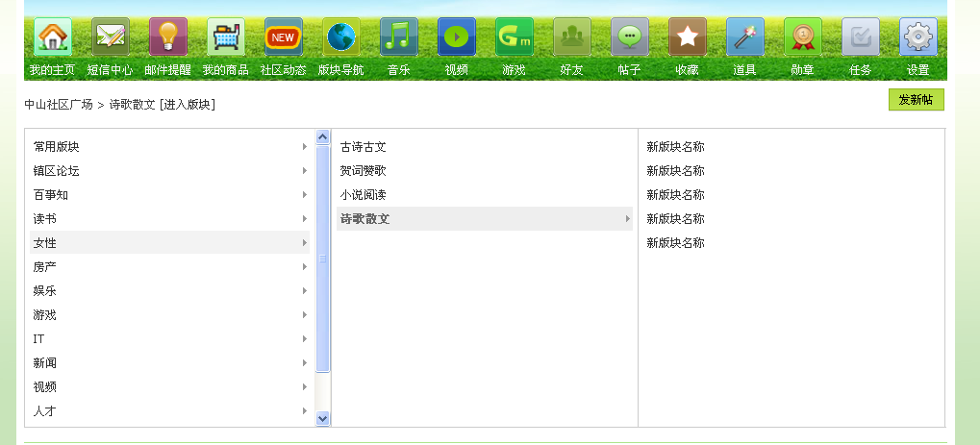This screenshot has width=980, height=445.
Task: Open the 我的商品 shopping cart icon
Action: [226, 37]
